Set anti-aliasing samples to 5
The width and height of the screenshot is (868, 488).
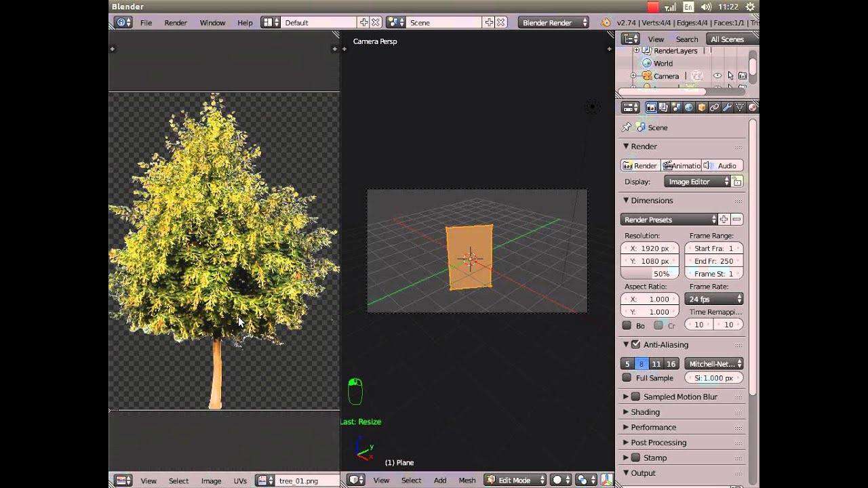[x=627, y=364]
